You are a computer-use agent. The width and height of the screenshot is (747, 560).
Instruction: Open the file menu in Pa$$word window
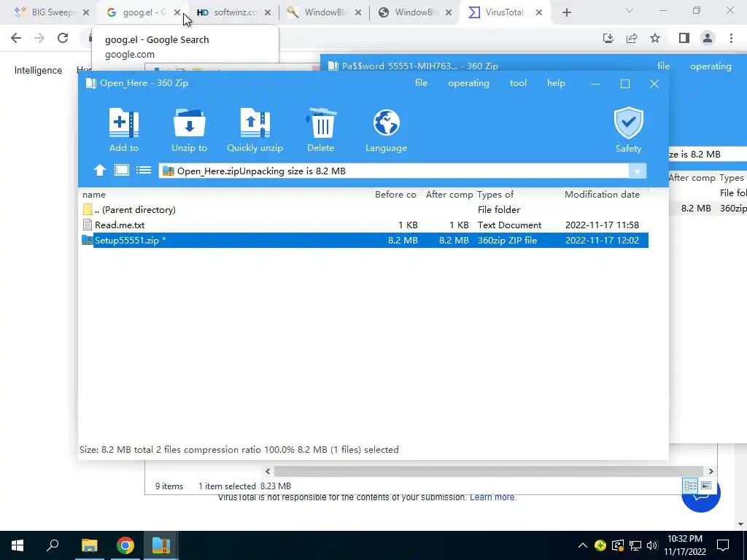click(x=663, y=66)
